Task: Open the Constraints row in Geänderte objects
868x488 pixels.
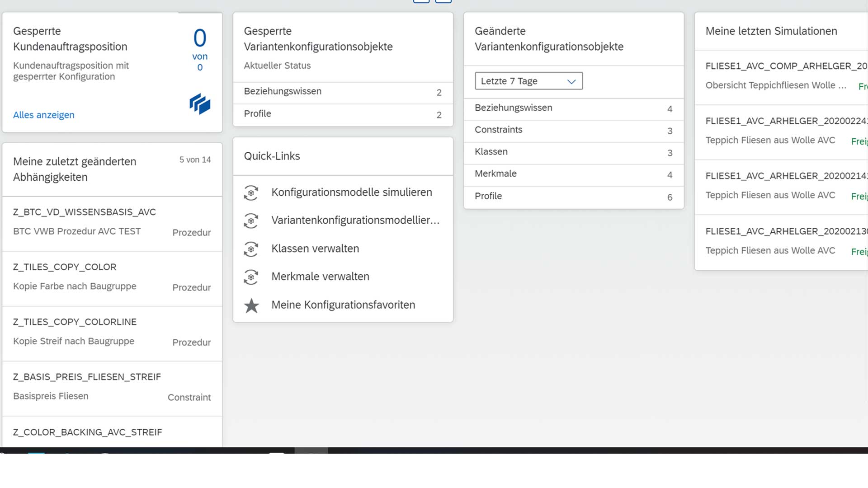Action: 573,130
